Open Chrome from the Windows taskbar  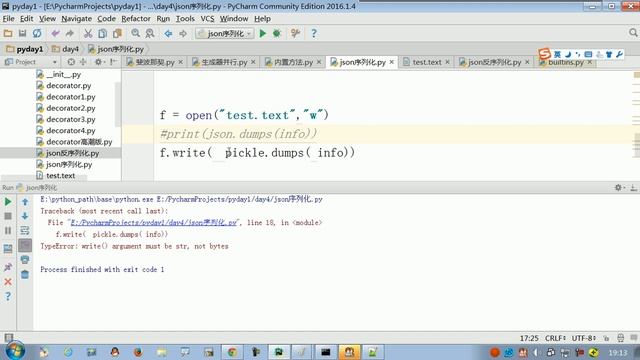(x=232, y=352)
